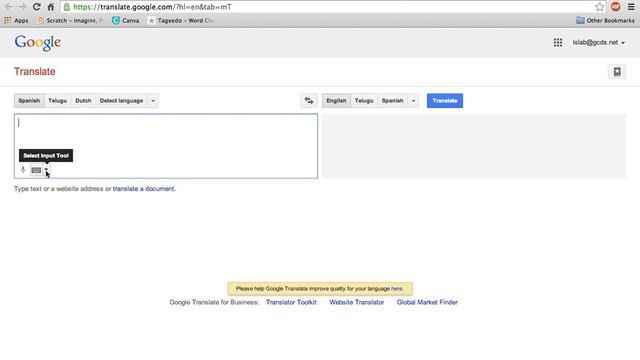Expand the target language dropdown arrow
The height and width of the screenshot is (360, 640).
tap(413, 101)
